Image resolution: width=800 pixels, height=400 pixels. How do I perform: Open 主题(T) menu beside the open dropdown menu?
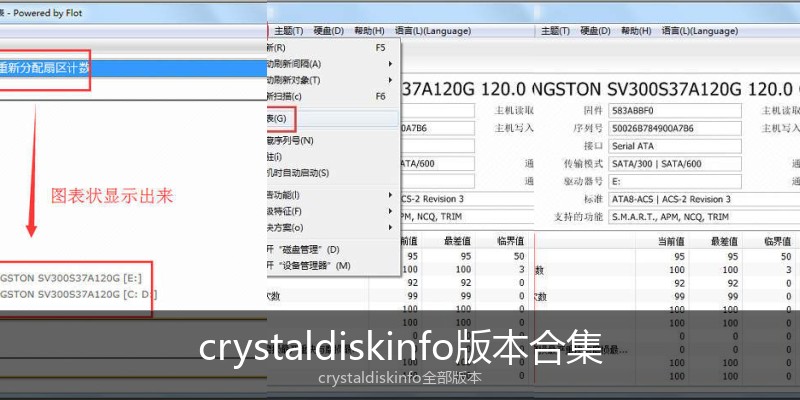(289, 31)
